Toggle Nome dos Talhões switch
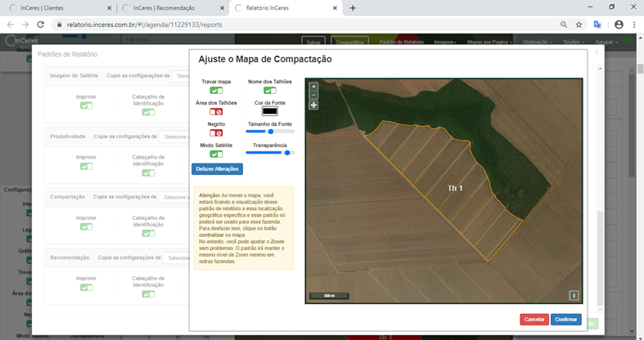 pyautogui.click(x=270, y=90)
